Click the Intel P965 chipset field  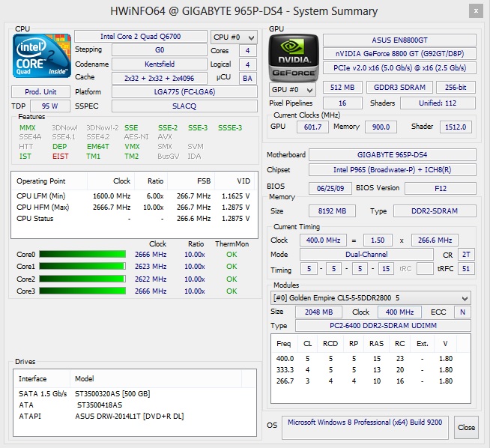coord(392,169)
